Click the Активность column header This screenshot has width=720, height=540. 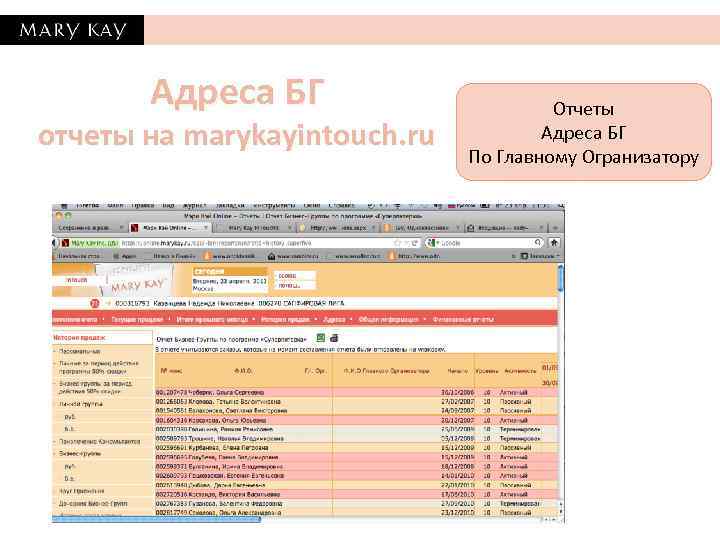tap(520, 371)
